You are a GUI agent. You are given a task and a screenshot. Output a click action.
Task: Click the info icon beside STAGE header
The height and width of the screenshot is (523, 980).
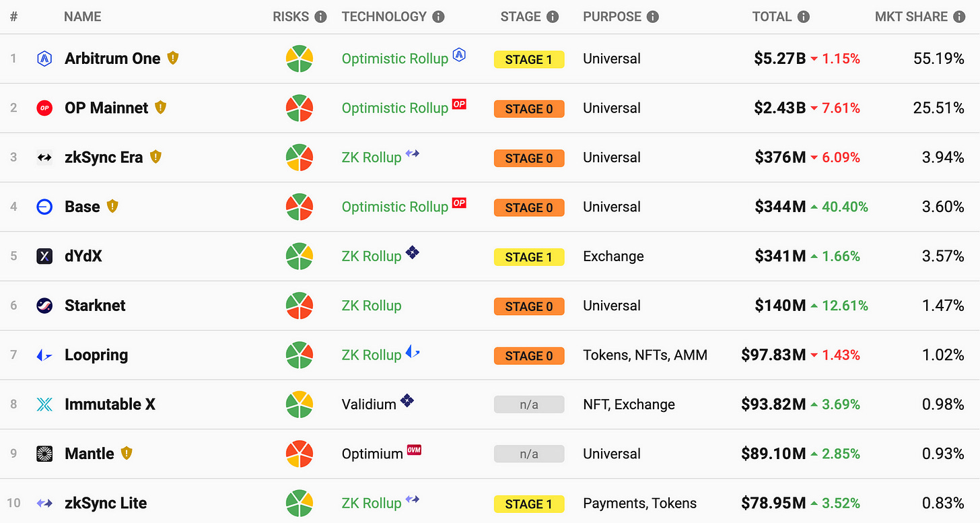[x=553, y=17]
